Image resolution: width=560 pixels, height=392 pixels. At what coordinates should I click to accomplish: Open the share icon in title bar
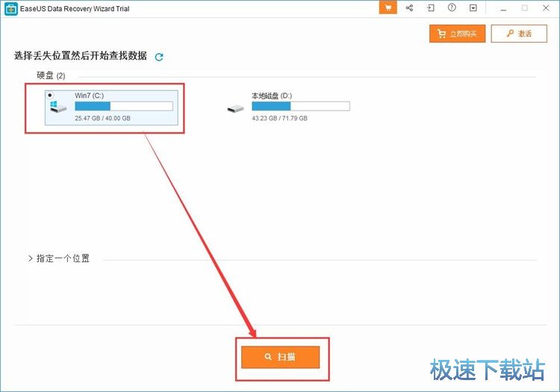pyautogui.click(x=409, y=8)
